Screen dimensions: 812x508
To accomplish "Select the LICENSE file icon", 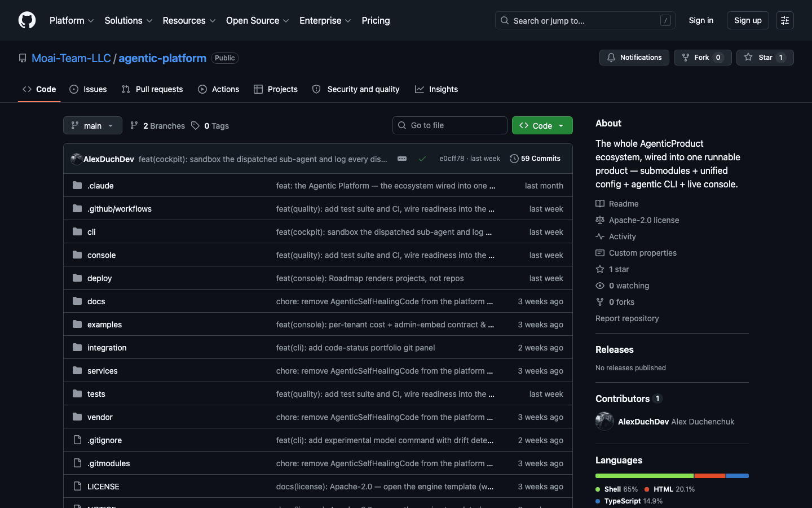I will click(x=77, y=486).
